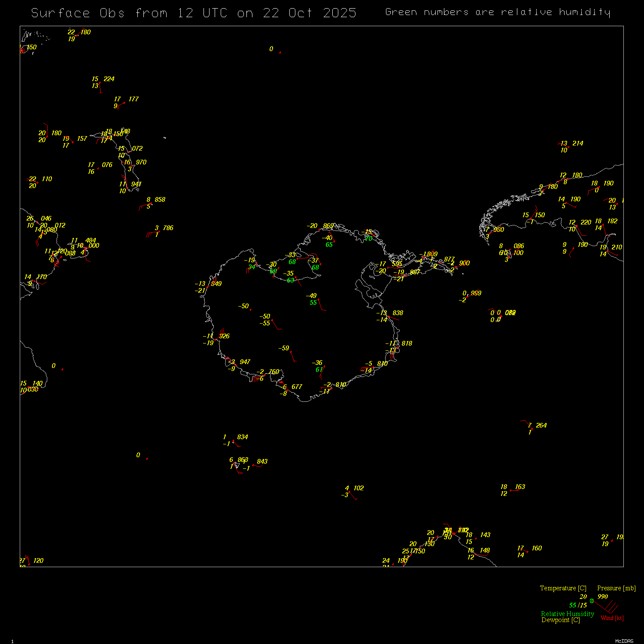Image resolution: width=644 pixels, height=644 pixels.
Task: Click the Dewpoint [C] legend label
Action: 560,620
